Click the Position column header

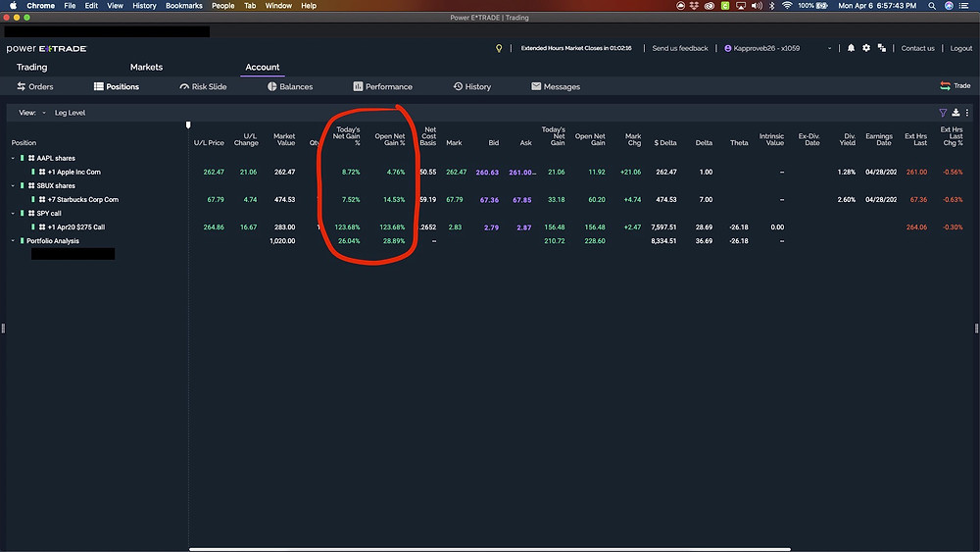24,142
